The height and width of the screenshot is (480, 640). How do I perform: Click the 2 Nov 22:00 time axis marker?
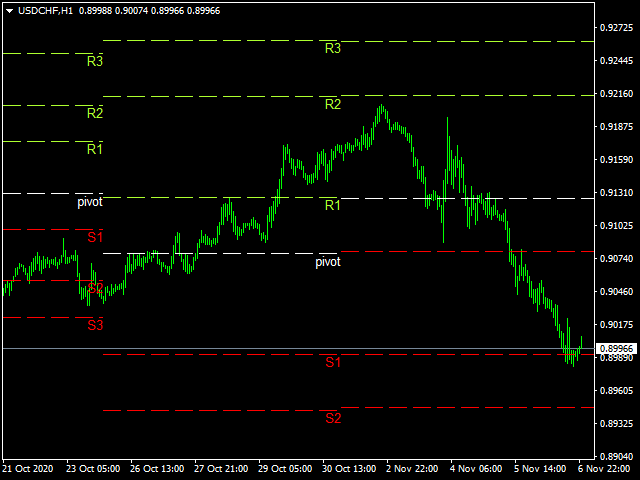click(412, 469)
